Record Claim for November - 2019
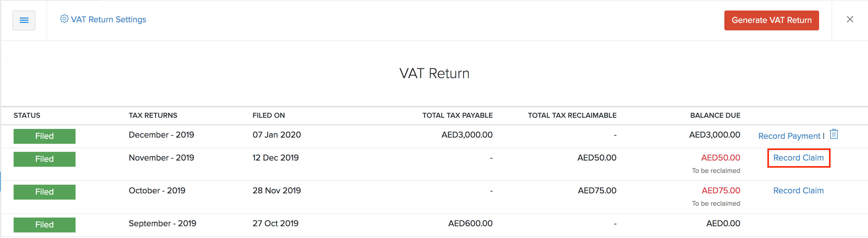The height and width of the screenshot is (238, 868). (798, 158)
